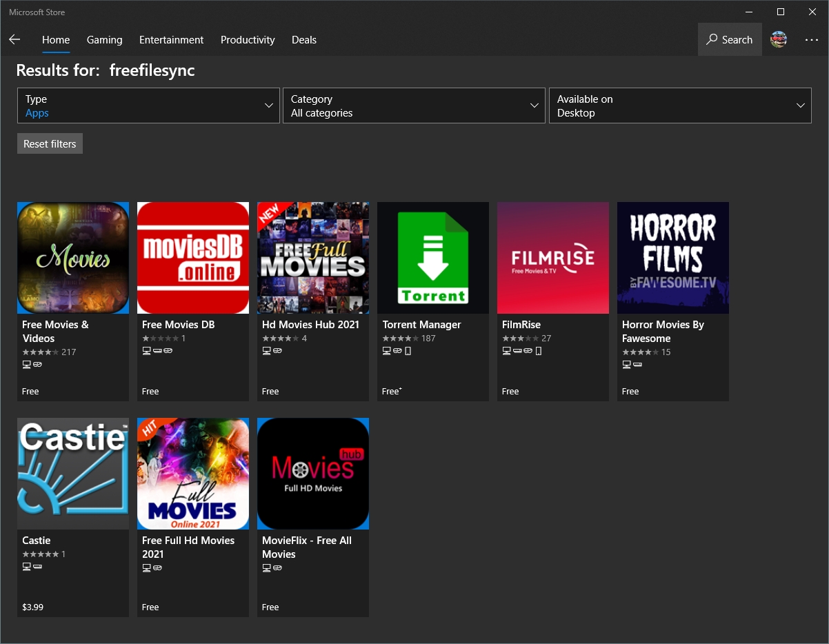Click the 187 ratings under Torrent Manager
Screen dimensions: 829x644
pyautogui.click(x=428, y=339)
